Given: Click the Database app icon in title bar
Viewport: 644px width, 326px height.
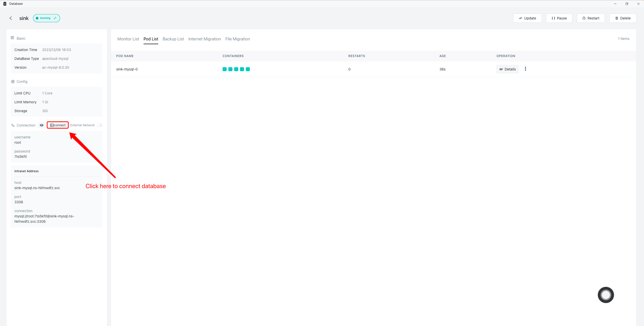Looking at the screenshot, I should tap(5, 4).
